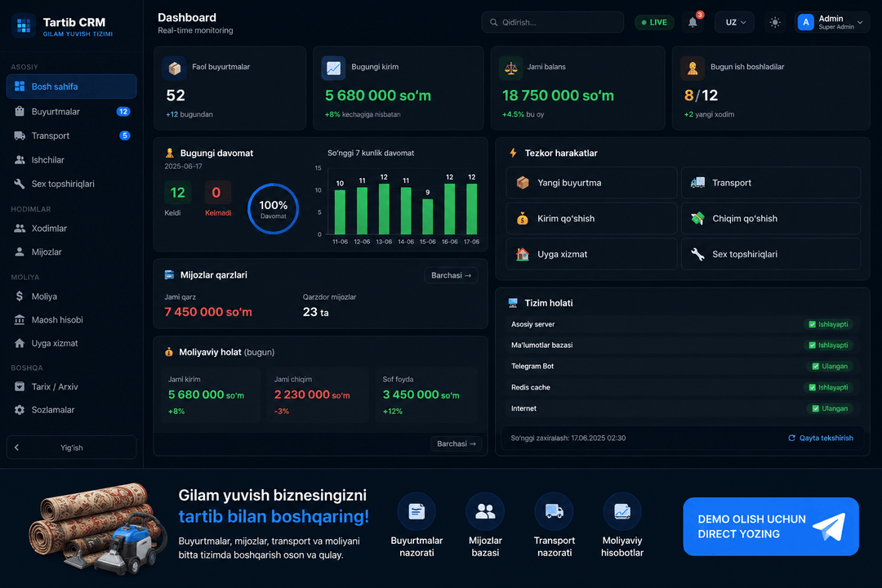Viewport: 882px width, 588px height.
Task: Click the Faol buyurtmalar box icon
Action: pyautogui.click(x=175, y=68)
